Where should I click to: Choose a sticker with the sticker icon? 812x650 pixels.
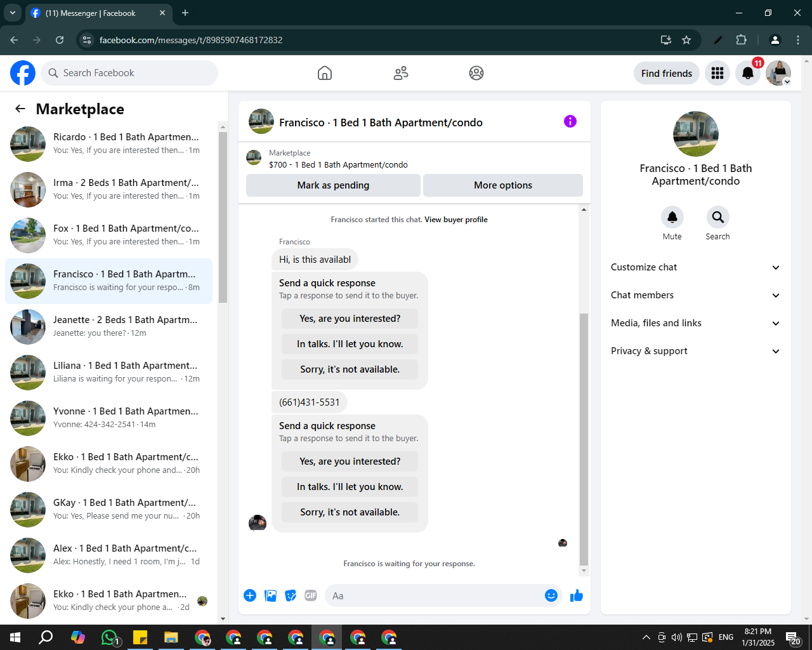[x=291, y=595]
